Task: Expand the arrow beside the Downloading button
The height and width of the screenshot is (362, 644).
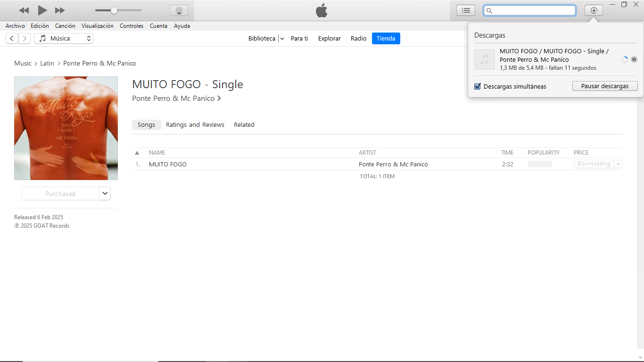Action: (619, 164)
